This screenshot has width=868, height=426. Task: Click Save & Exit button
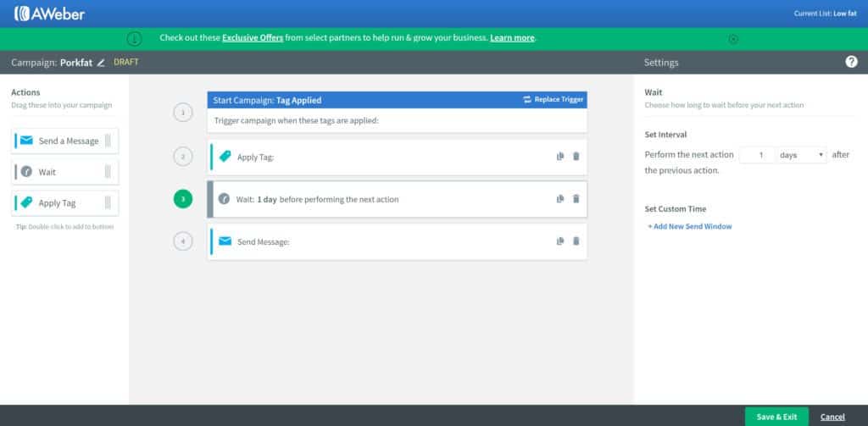[x=776, y=417]
